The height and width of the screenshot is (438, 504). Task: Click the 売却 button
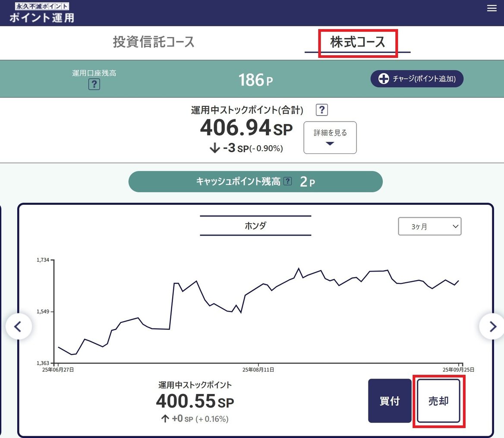(438, 401)
